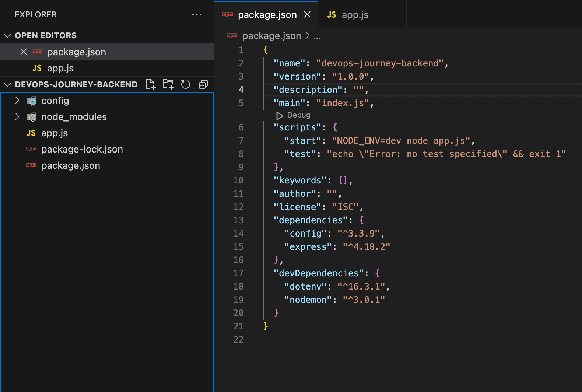The image size is (582, 392).
Task: Select the package.json tab
Action: point(266,15)
